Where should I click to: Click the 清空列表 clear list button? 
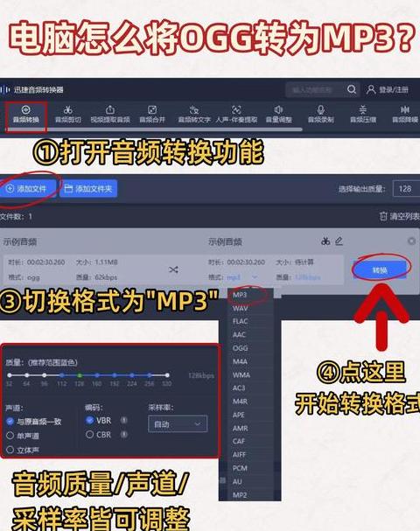pos(400,216)
